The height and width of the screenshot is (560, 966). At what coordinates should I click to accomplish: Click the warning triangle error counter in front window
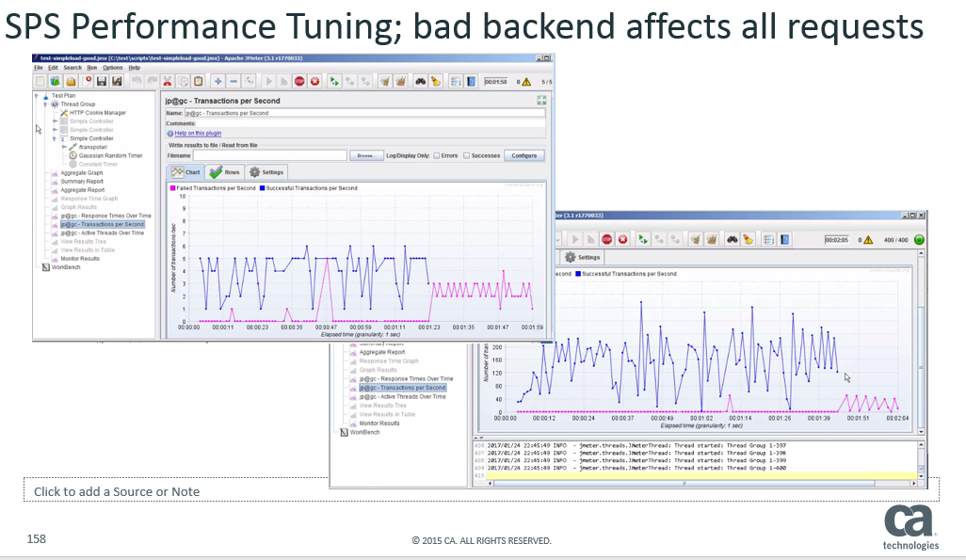(526, 82)
